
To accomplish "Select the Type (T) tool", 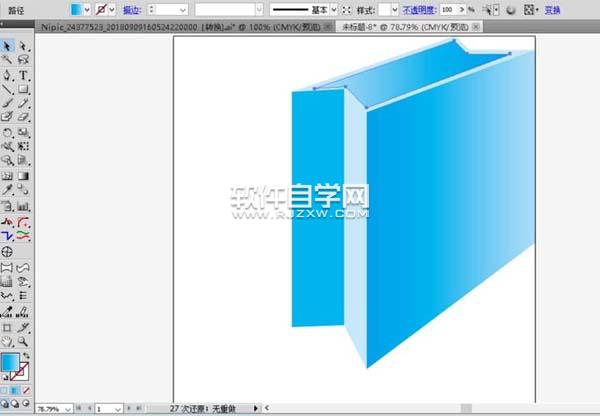I will (23, 75).
